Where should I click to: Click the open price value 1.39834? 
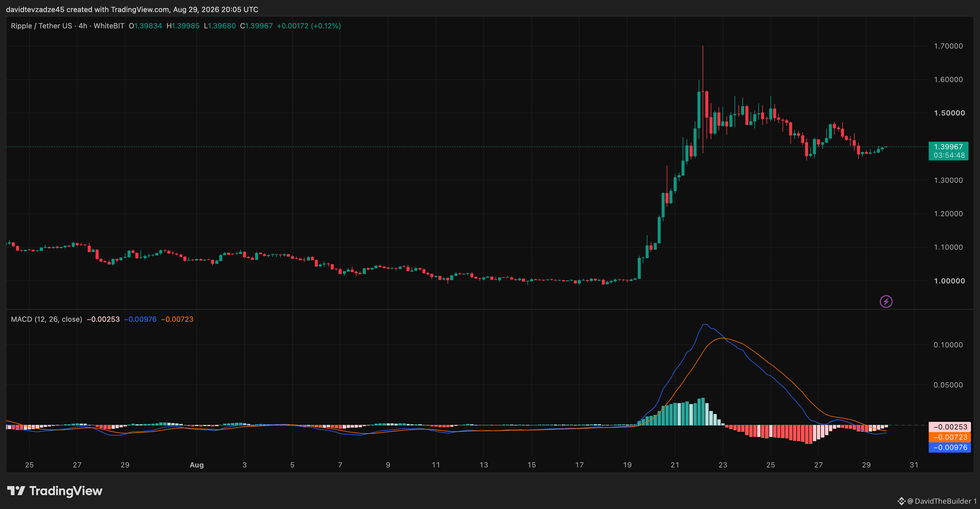pyautogui.click(x=148, y=26)
